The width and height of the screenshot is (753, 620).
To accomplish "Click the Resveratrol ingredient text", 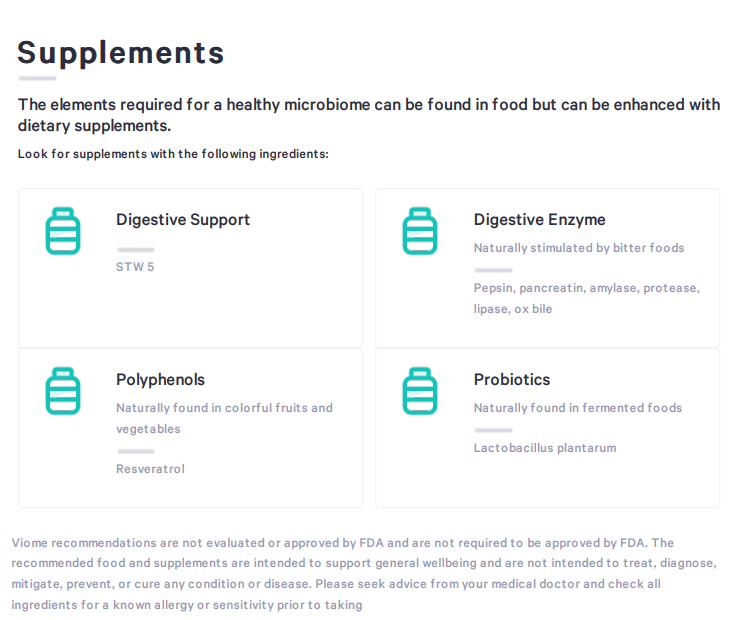I will point(150,469).
